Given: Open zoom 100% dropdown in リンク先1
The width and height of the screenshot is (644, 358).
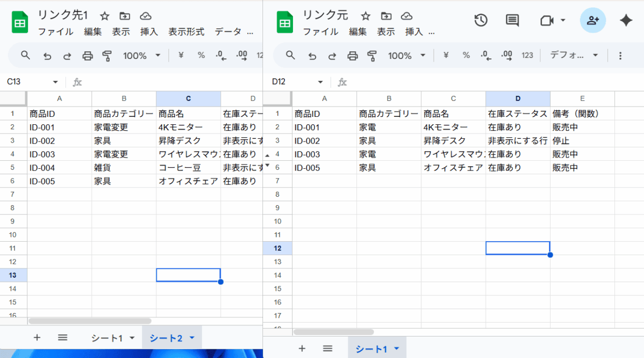Looking at the screenshot, I should tap(142, 55).
